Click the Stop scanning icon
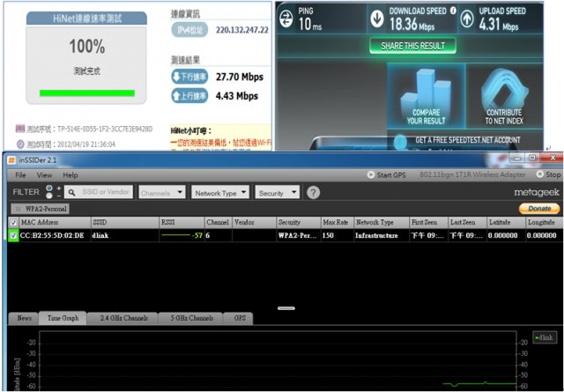 click(x=539, y=174)
